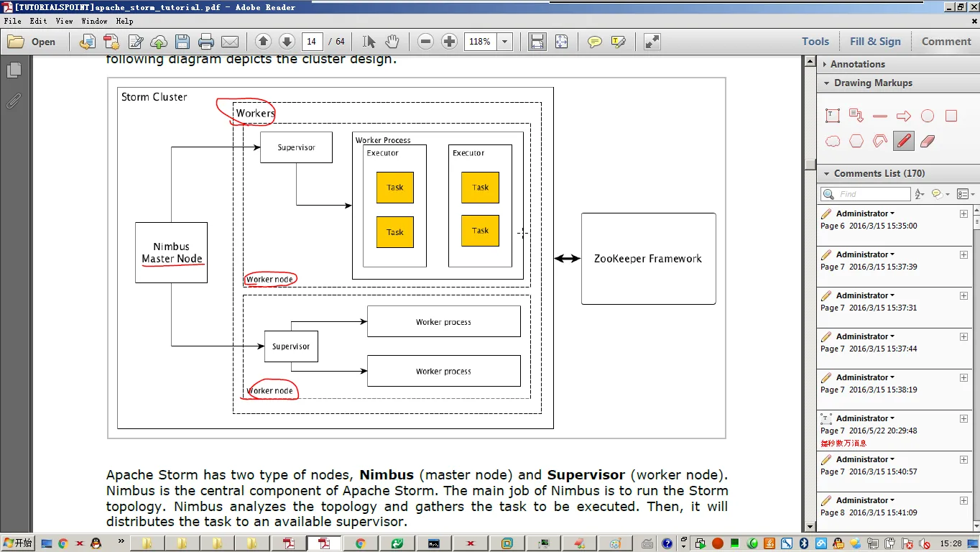Open the Fill & Sign pane
Image resolution: width=980 pixels, height=552 pixels.
point(875,42)
